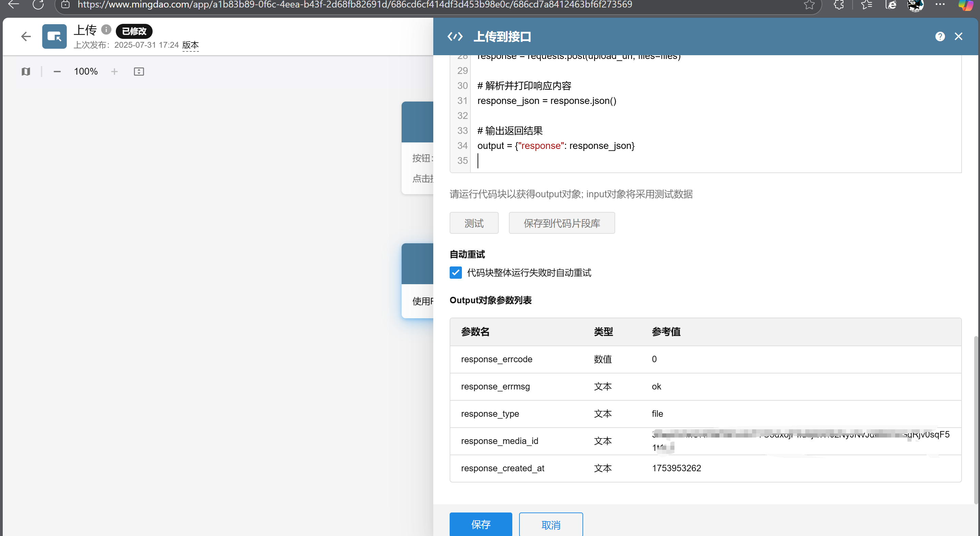This screenshot has width=980, height=536.
Task: Click the fit-to-screen canvas icon
Action: (x=139, y=72)
